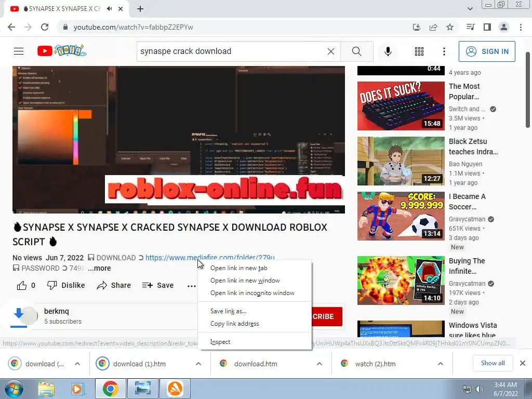Click the Chrome taskbar button

tap(110, 389)
